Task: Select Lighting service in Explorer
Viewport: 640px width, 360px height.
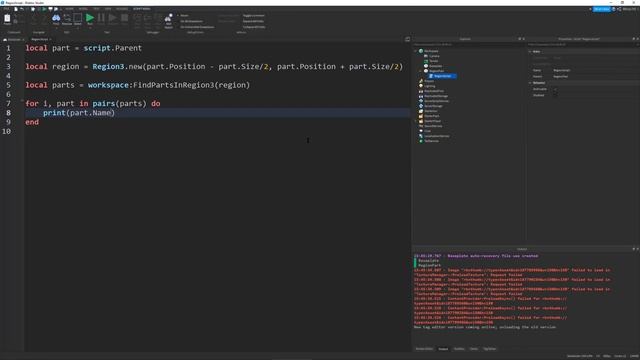Action: [429, 86]
